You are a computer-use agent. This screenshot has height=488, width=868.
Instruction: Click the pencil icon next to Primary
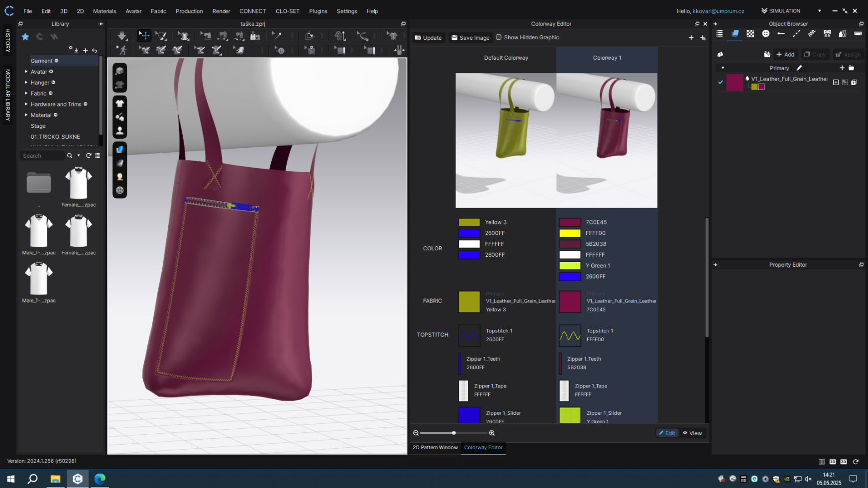799,68
